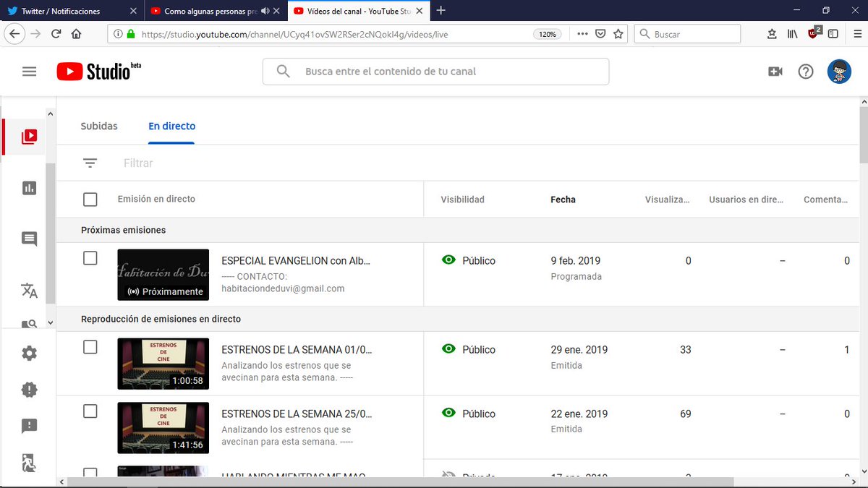Image resolution: width=868 pixels, height=488 pixels.
Task: Open the account avatar menu
Action: (x=839, y=72)
